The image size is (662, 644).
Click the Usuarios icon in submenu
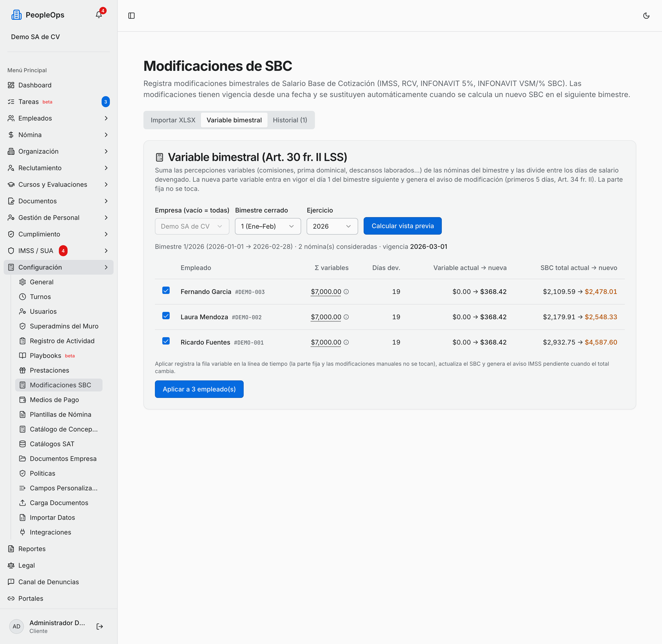pyautogui.click(x=23, y=311)
